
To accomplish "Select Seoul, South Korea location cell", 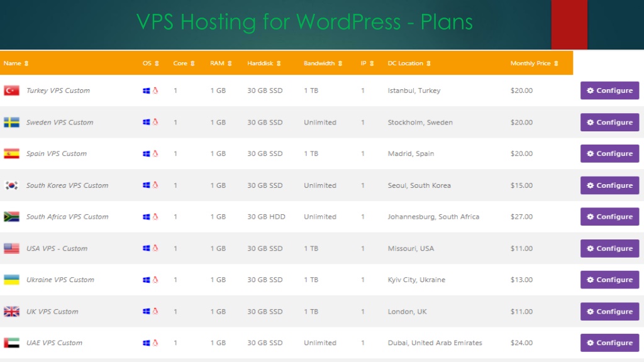I will tap(419, 185).
